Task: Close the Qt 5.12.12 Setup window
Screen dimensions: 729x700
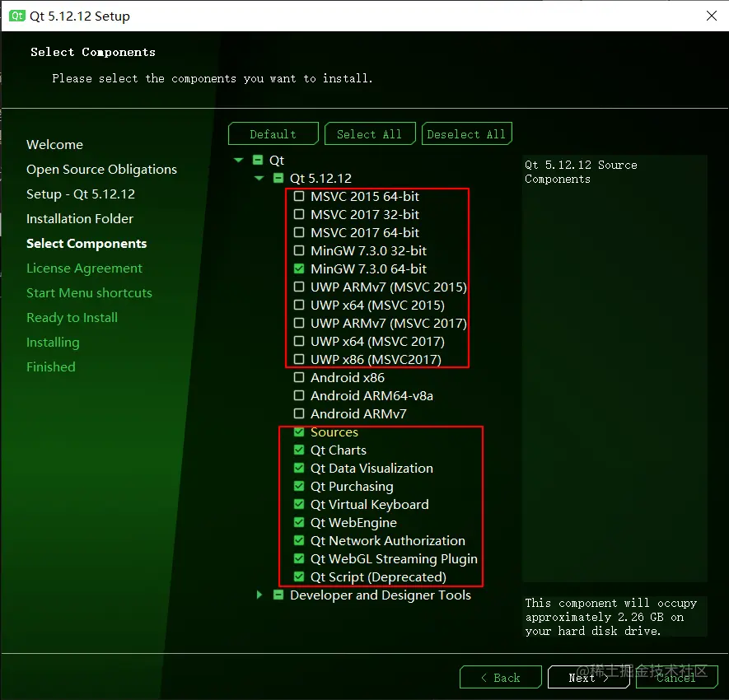Action: (712, 16)
